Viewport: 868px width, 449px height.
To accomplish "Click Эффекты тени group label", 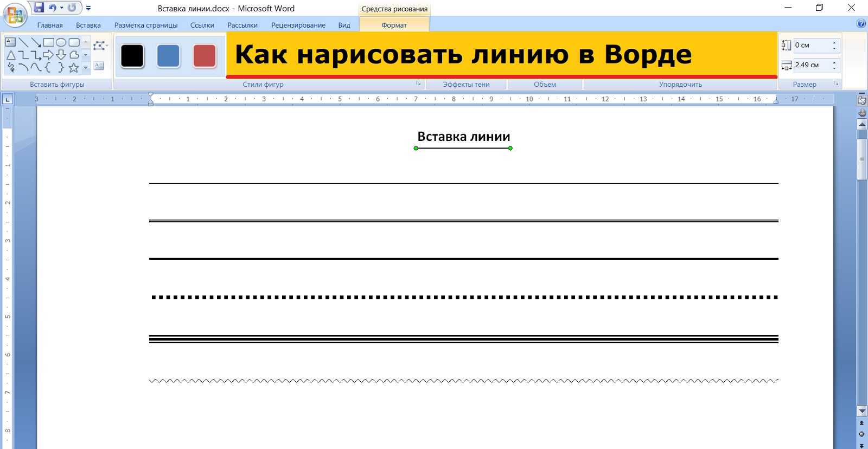I will [x=466, y=84].
